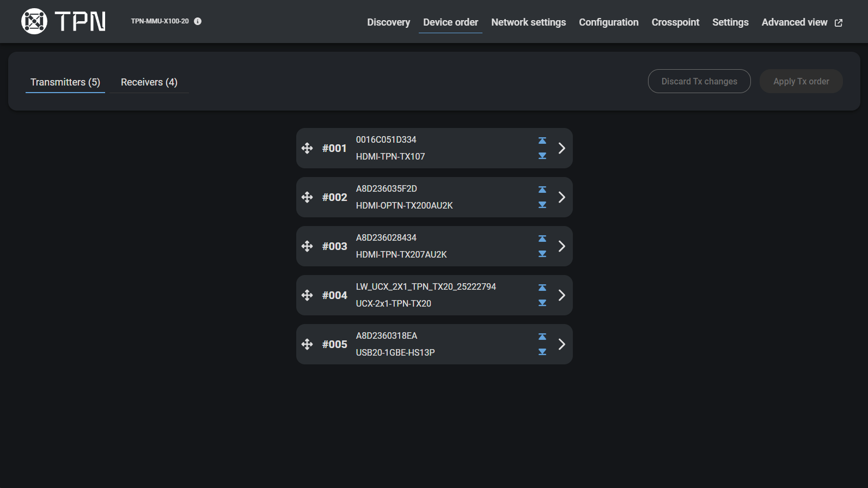Expand details chevron for transmitter #003
The width and height of the screenshot is (868, 488).
(x=562, y=246)
